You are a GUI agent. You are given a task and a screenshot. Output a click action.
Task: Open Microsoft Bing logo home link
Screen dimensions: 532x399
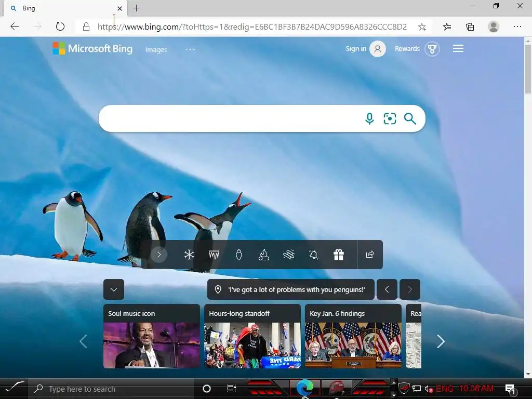(92, 48)
